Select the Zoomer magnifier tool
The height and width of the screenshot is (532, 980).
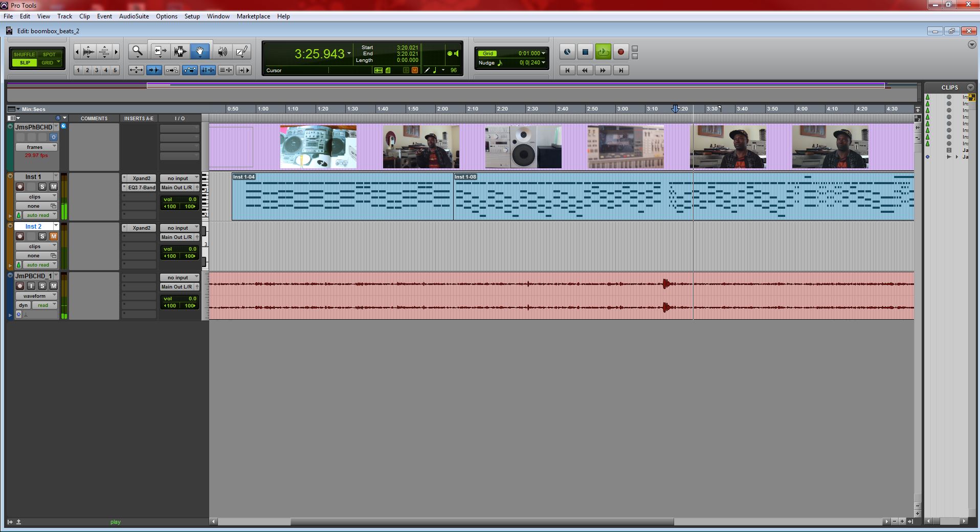tap(137, 51)
